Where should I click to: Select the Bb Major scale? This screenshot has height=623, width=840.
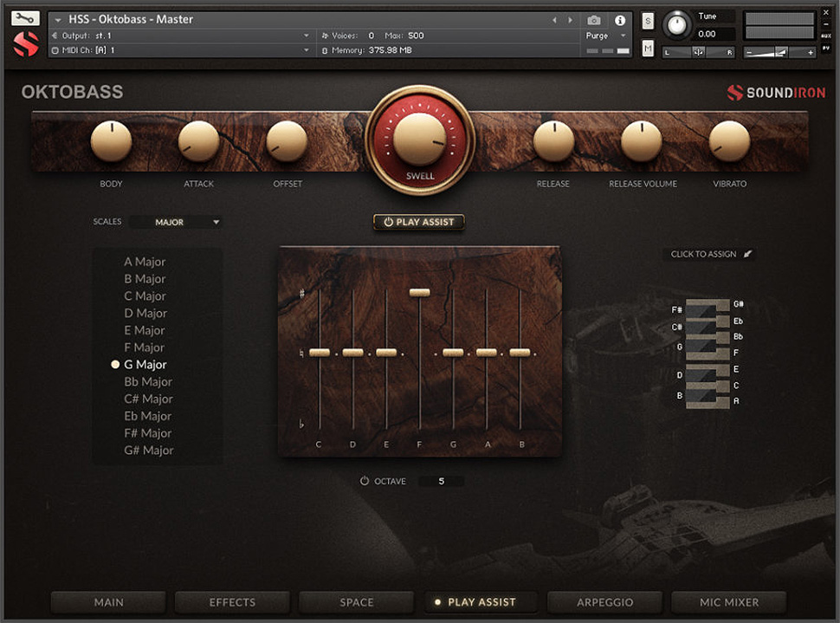(148, 382)
